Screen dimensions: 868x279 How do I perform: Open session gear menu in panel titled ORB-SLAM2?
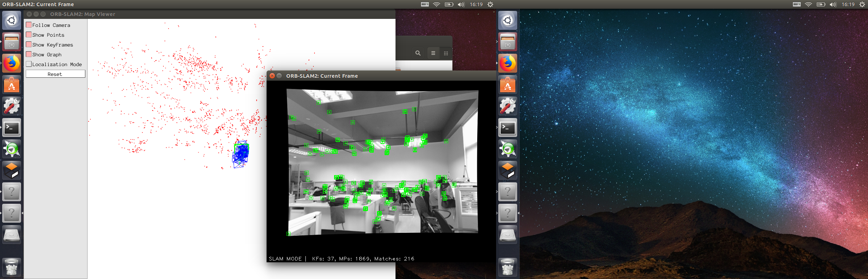click(x=490, y=4)
